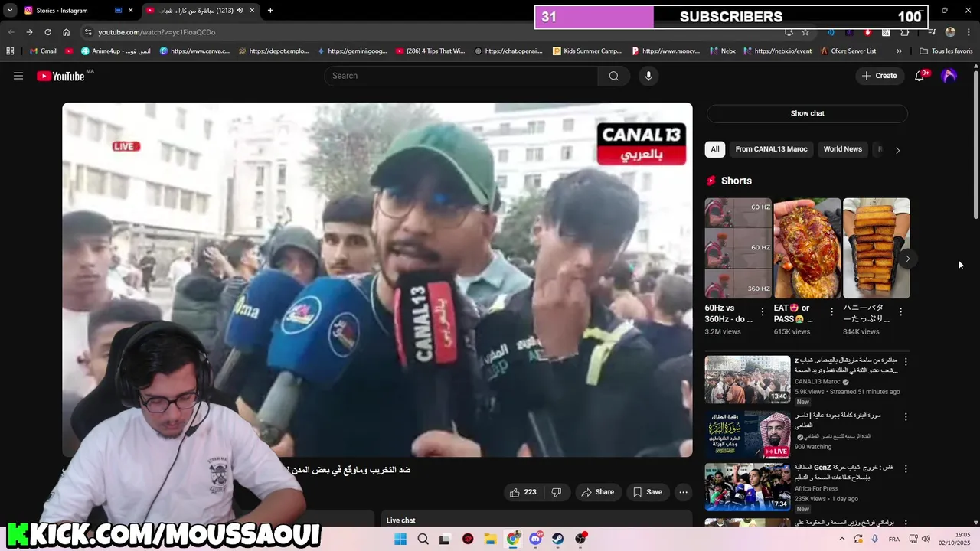The height and width of the screenshot is (551, 980).
Task: Open the YouTube guide hamburger menu
Action: point(18,76)
